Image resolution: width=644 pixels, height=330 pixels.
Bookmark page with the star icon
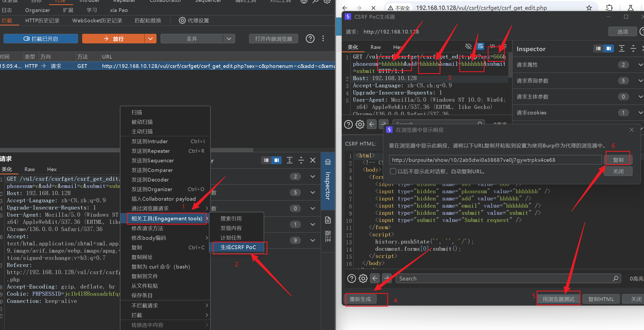coord(589,8)
